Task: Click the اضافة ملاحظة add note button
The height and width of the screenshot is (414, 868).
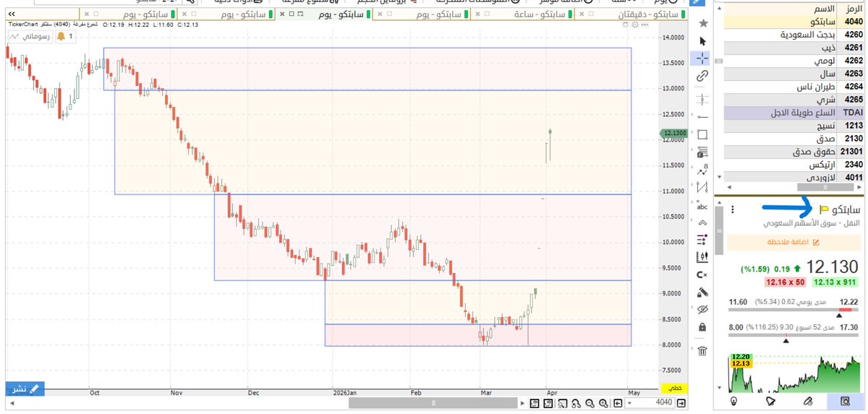Action: [793, 242]
